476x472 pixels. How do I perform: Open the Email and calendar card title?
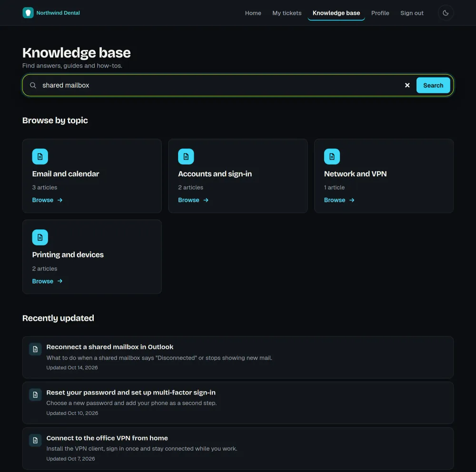66,174
